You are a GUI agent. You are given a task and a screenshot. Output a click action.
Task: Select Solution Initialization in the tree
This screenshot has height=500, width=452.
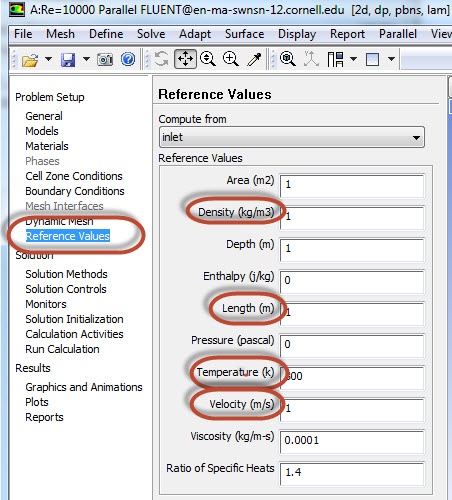(74, 319)
